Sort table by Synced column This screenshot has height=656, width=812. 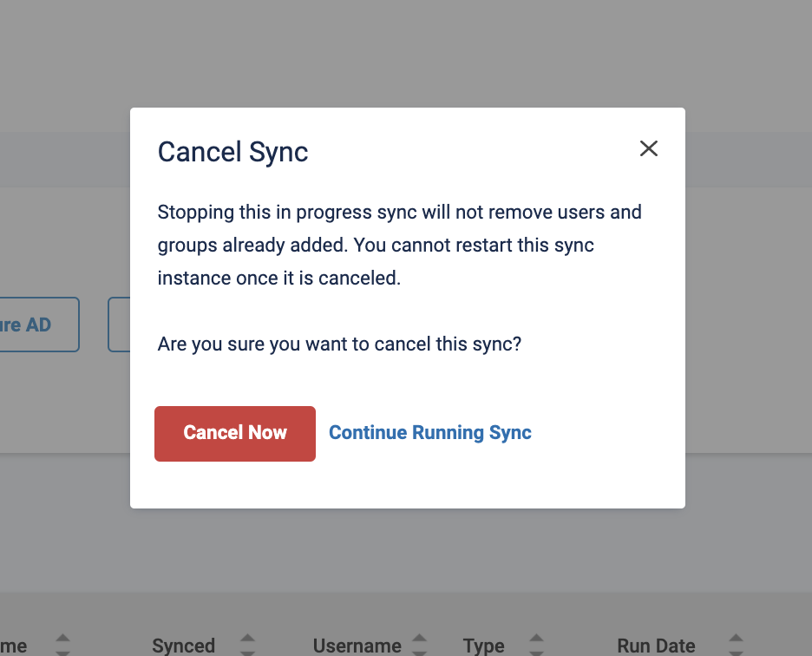tap(247, 645)
